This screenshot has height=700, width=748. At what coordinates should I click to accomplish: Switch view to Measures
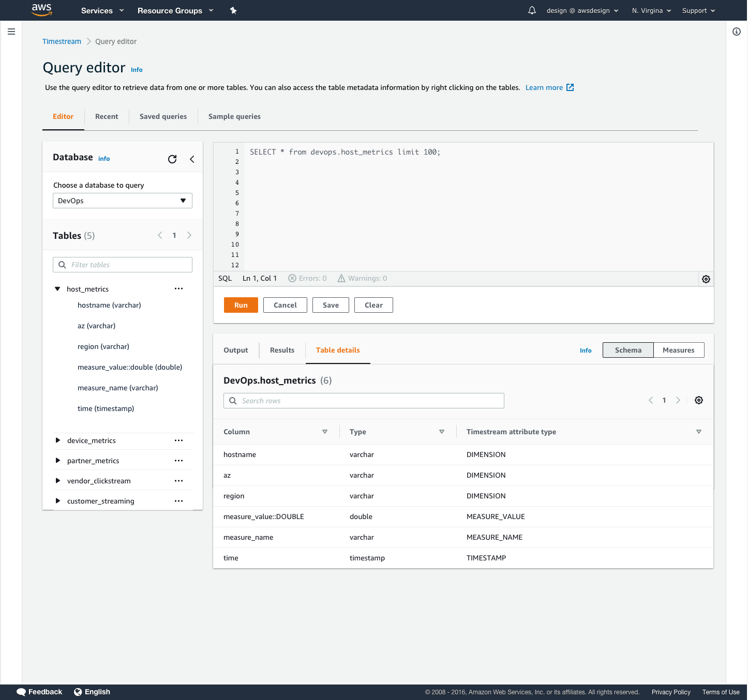point(679,350)
